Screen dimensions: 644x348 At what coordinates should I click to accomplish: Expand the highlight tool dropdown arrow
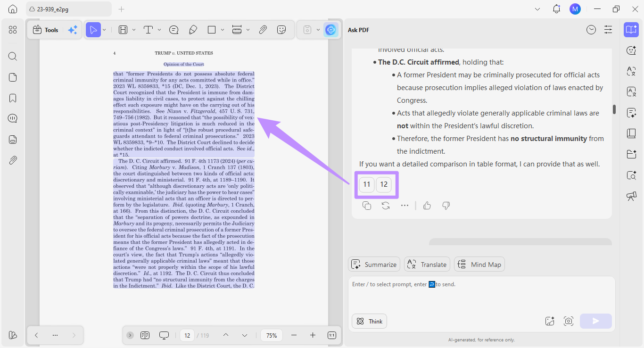click(134, 30)
